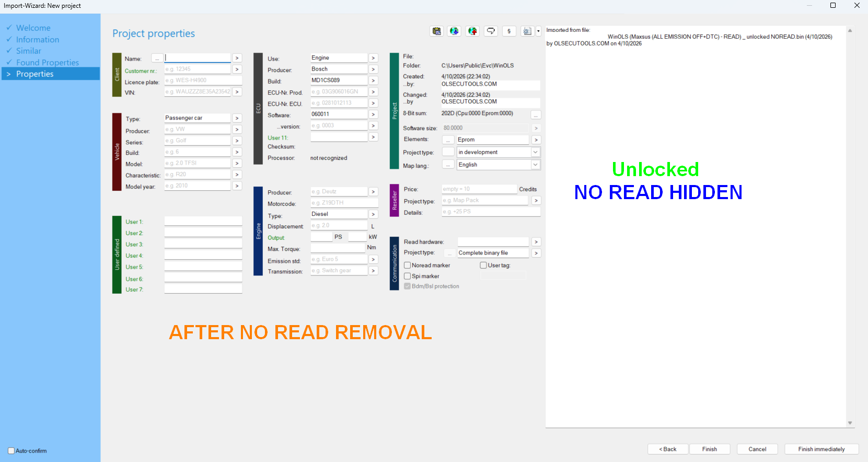
Task: Go to the Information wizard step
Action: coord(37,40)
